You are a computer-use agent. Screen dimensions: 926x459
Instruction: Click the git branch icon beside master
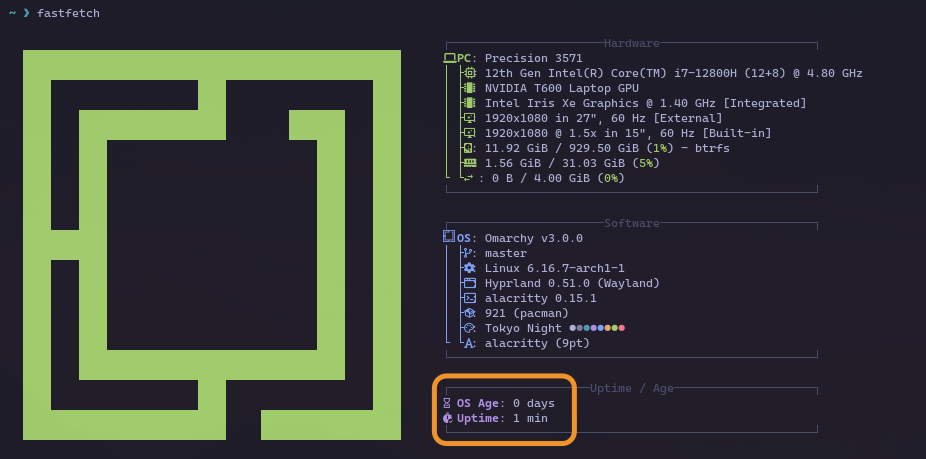click(x=469, y=253)
